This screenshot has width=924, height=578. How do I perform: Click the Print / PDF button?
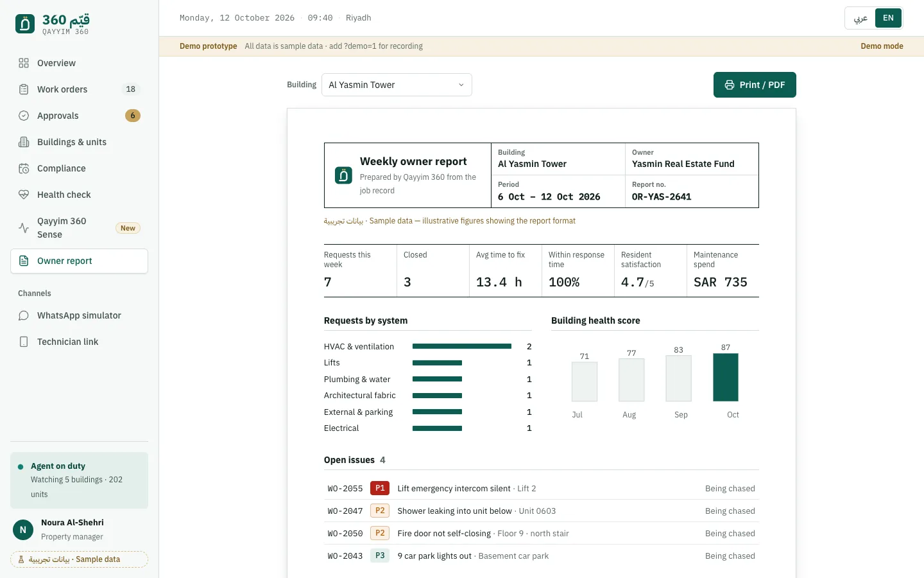(x=755, y=85)
